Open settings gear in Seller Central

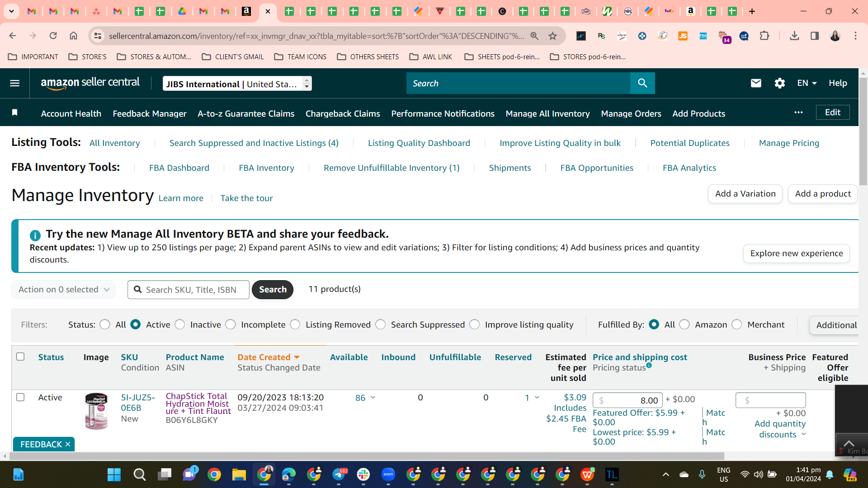779,83
